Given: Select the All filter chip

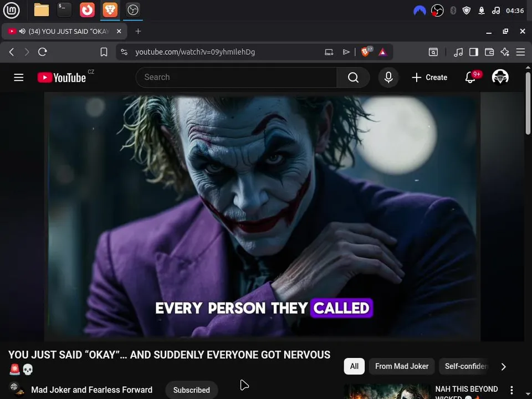Looking at the screenshot, I should pyautogui.click(x=354, y=366).
